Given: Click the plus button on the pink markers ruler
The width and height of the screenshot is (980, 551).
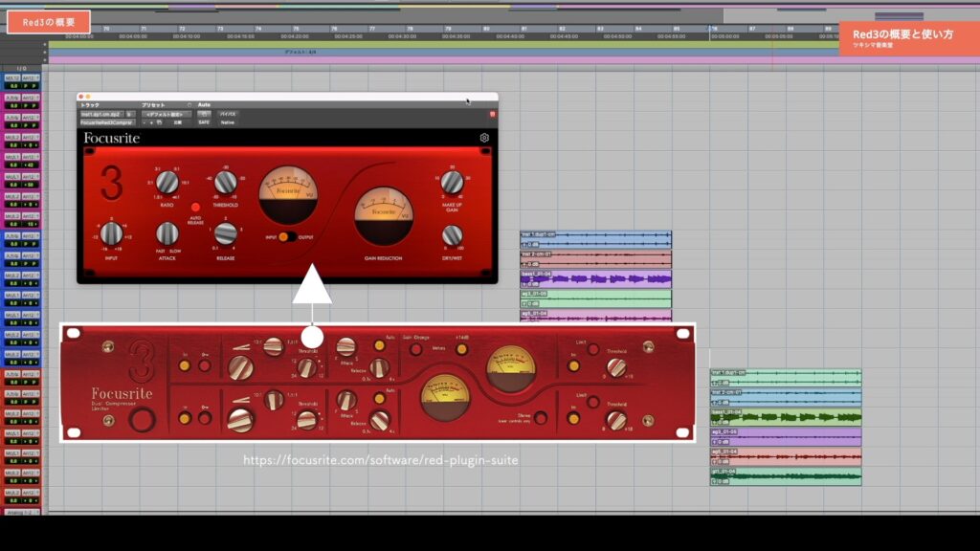Looking at the screenshot, I should 45,60.
